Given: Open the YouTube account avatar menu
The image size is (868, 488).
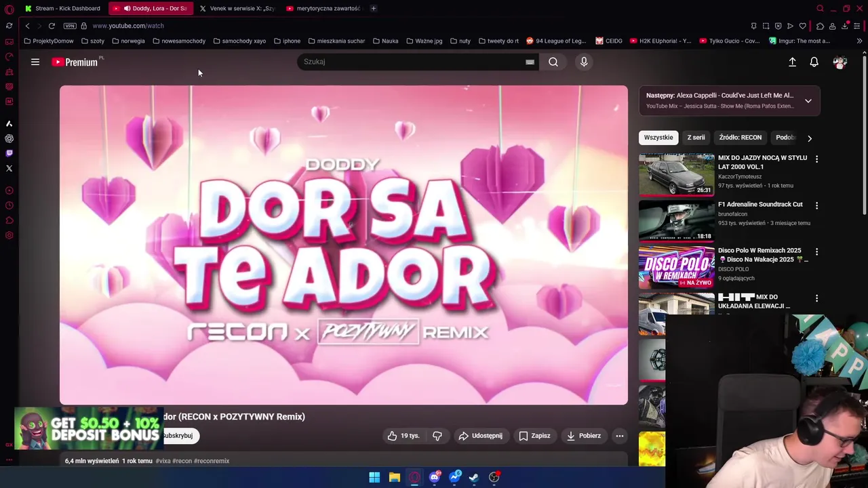Looking at the screenshot, I should pos(840,62).
